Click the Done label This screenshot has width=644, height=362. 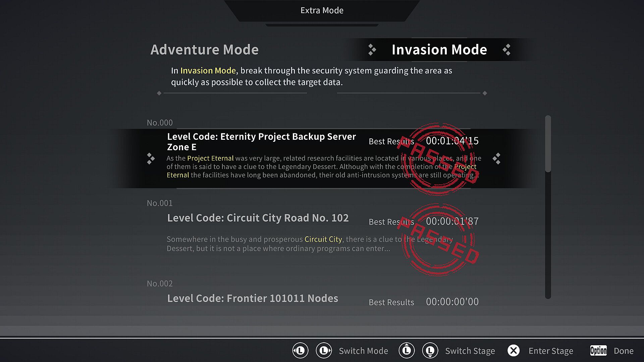point(624,351)
